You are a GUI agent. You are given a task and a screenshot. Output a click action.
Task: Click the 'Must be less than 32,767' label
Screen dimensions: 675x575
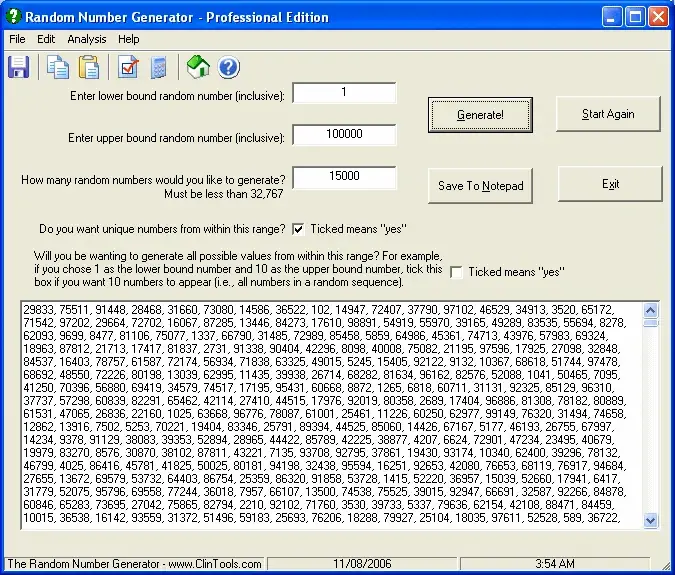[x=223, y=194]
